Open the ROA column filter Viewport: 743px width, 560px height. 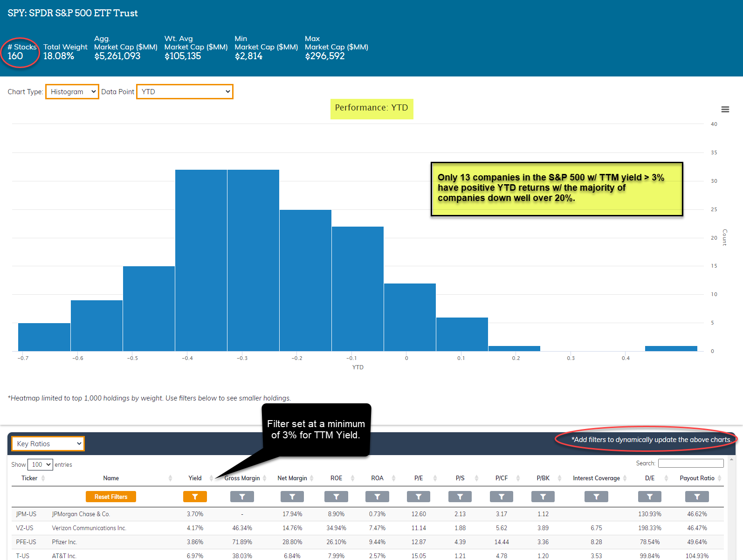(x=377, y=497)
